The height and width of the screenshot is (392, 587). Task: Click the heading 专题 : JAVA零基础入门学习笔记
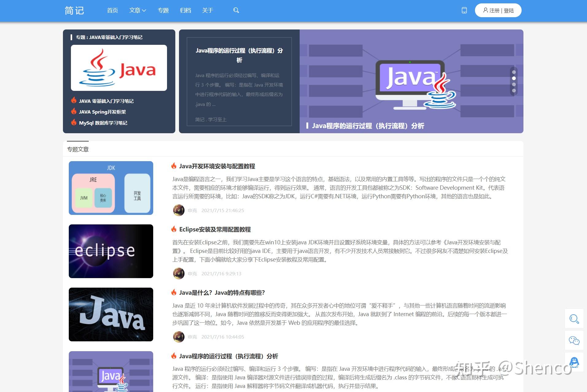click(x=109, y=37)
